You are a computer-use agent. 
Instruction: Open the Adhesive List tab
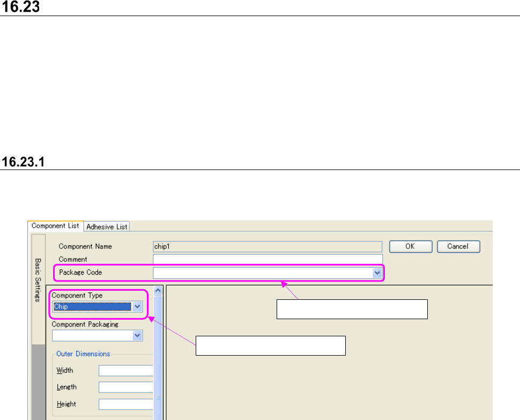[x=107, y=226]
